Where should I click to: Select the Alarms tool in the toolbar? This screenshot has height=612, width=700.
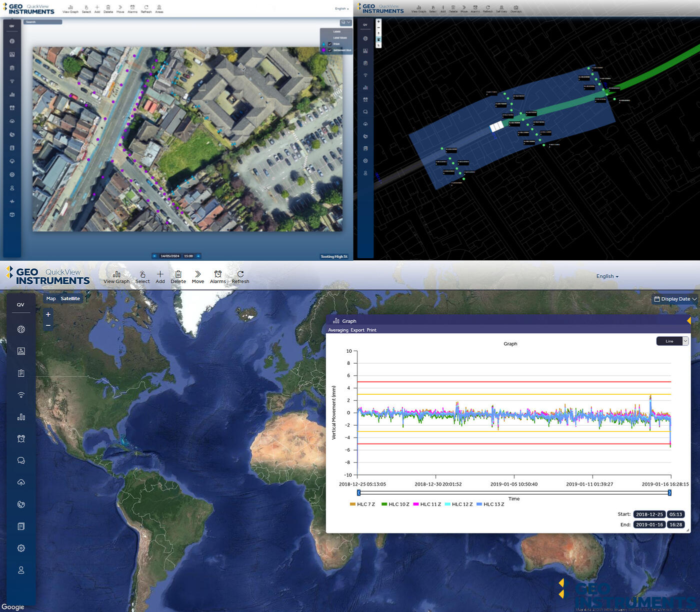(x=217, y=275)
